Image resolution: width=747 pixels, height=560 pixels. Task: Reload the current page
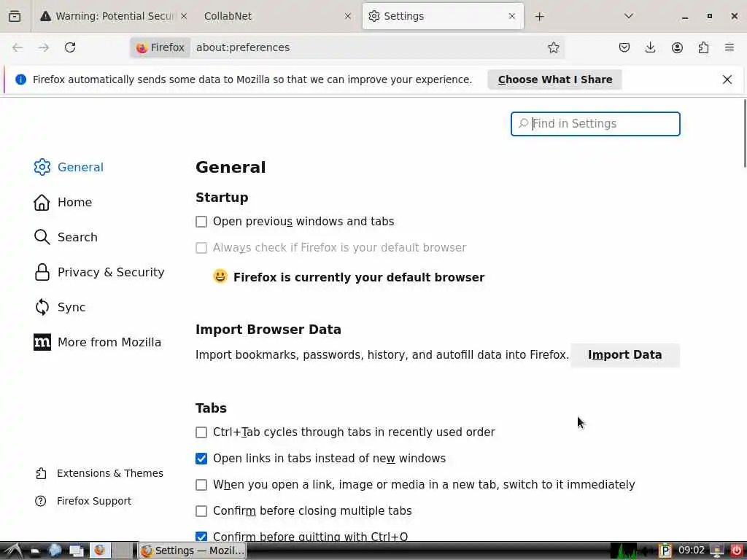pos(70,47)
